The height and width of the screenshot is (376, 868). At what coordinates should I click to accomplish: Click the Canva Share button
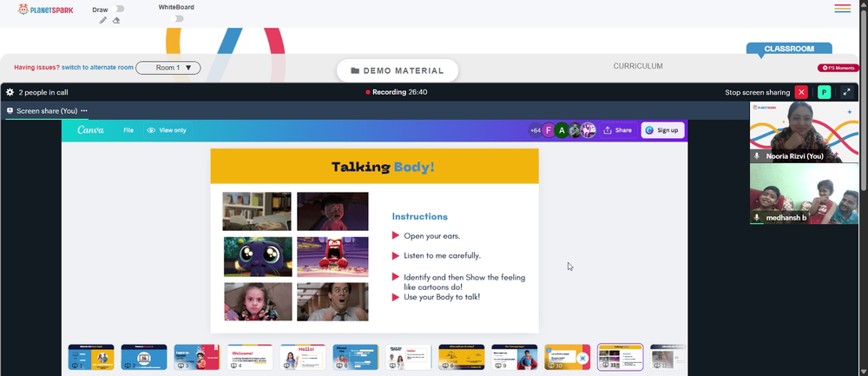click(618, 130)
